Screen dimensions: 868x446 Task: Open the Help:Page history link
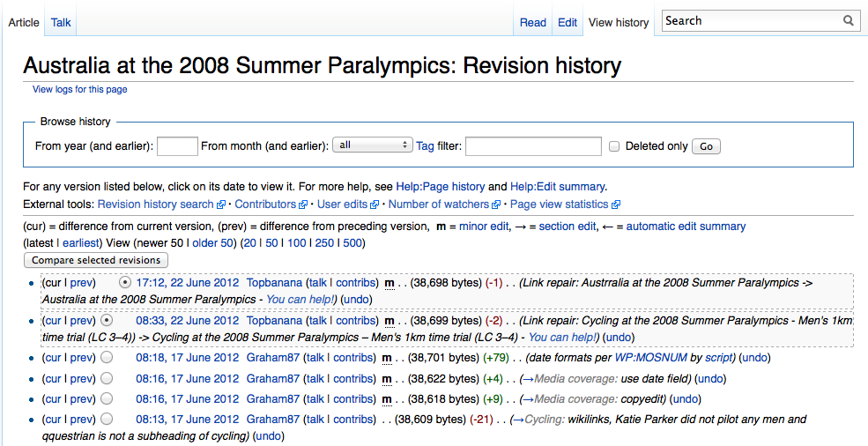[x=440, y=187]
